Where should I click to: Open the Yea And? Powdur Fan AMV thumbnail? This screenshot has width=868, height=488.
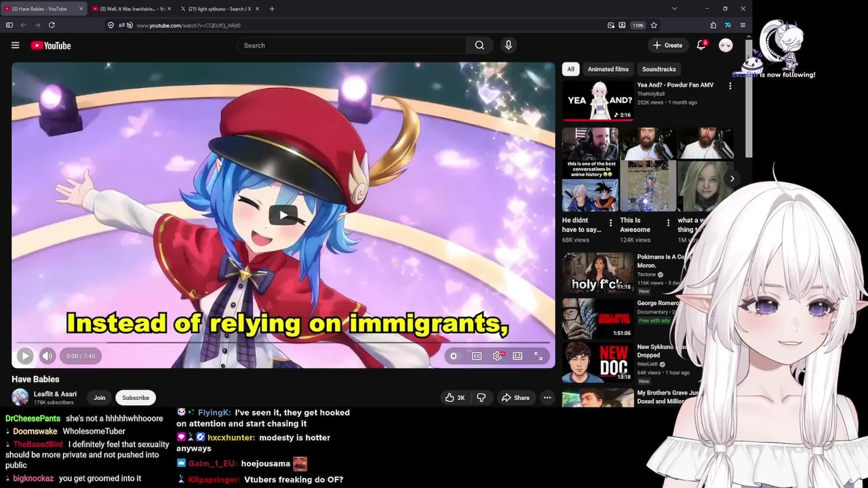click(597, 100)
